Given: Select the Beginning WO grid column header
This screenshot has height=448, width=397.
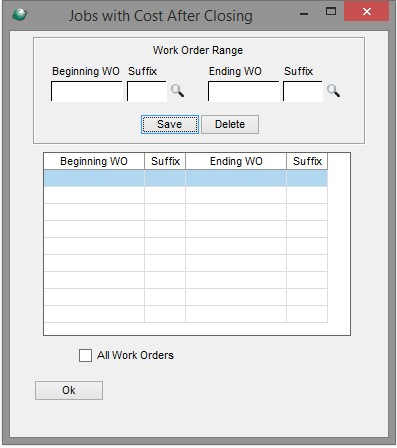Looking at the screenshot, I should point(94,161).
